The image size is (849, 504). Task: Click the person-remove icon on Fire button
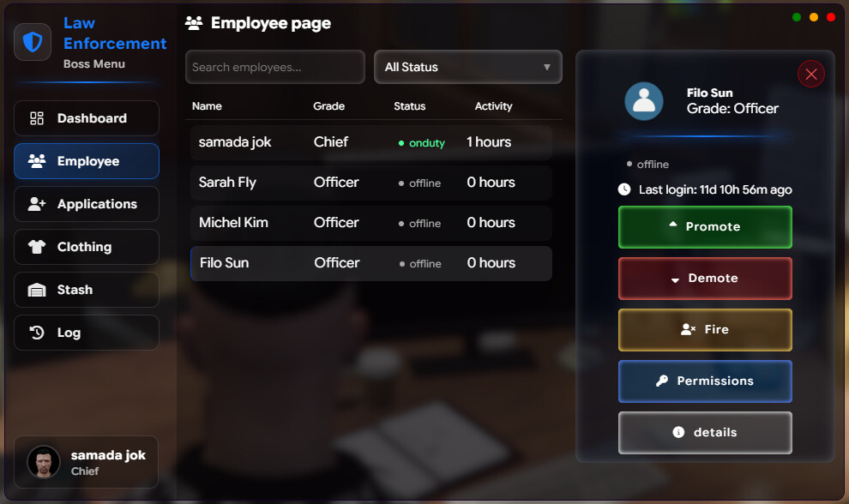tap(688, 329)
